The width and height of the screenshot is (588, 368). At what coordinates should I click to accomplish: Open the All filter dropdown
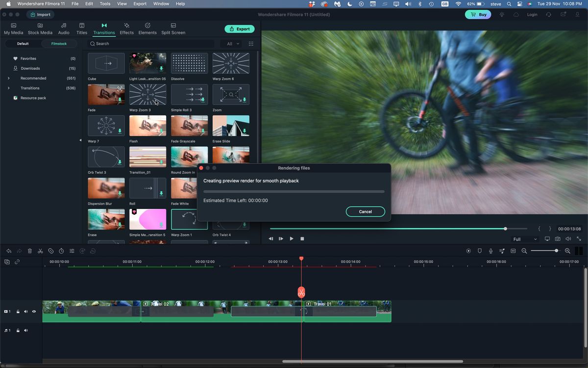(x=230, y=44)
